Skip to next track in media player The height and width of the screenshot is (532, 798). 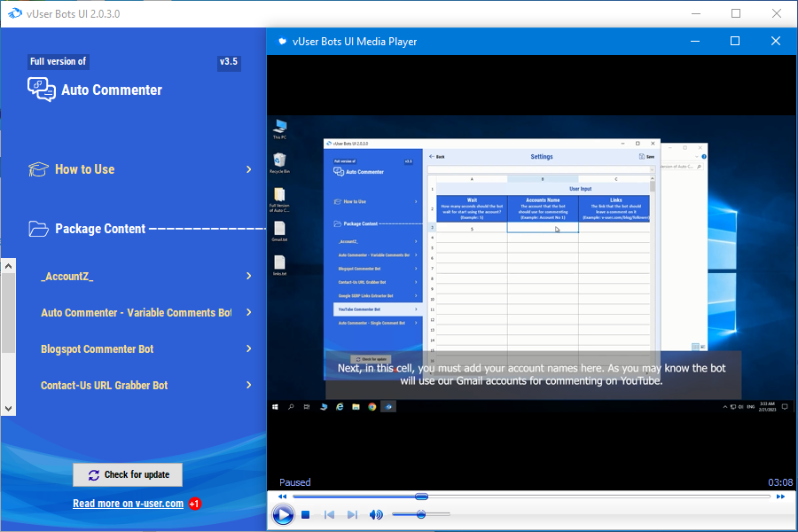click(x=352, y=514)
